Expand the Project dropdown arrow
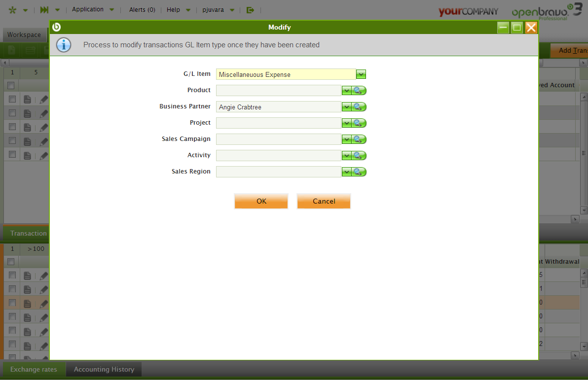 pos(346,123)
